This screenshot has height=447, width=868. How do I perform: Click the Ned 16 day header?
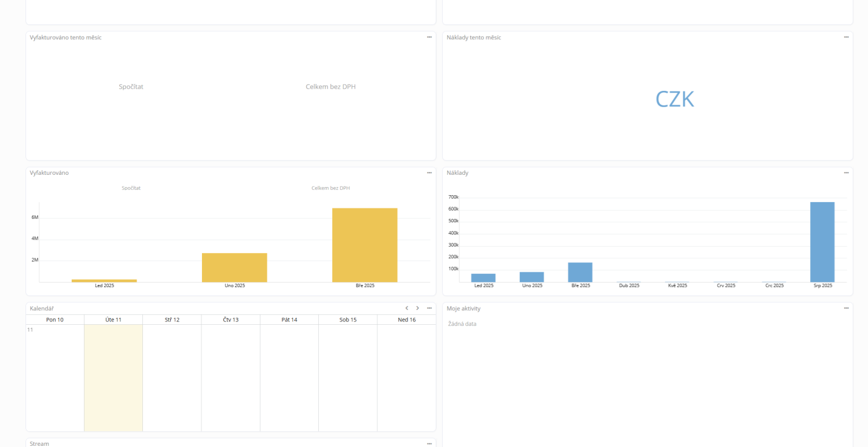pos(407,320)
